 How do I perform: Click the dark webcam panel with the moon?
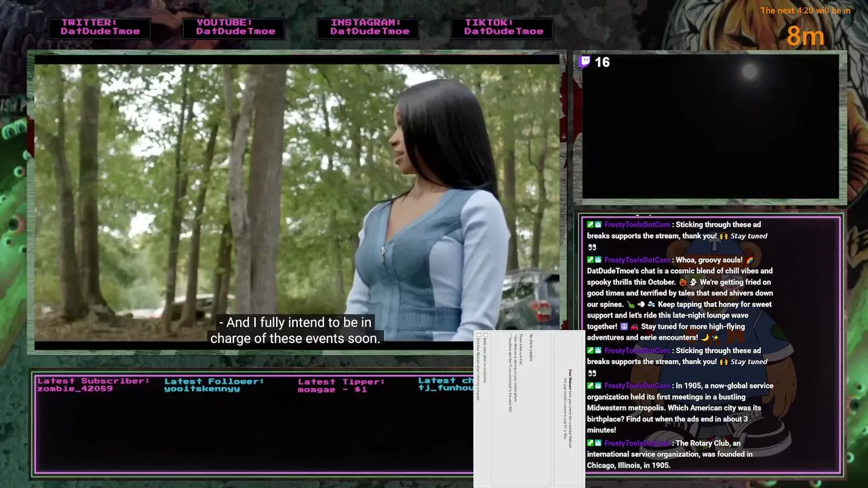coord(710,127)
